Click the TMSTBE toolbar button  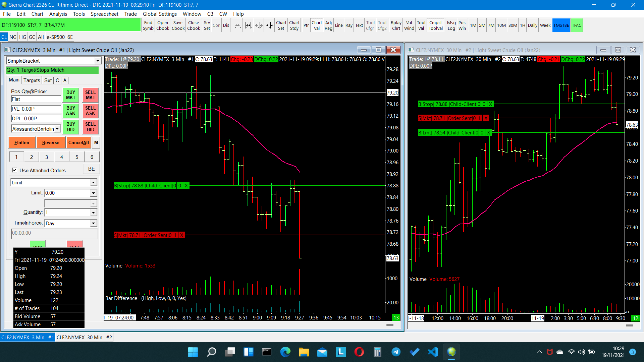pos(561,25)
